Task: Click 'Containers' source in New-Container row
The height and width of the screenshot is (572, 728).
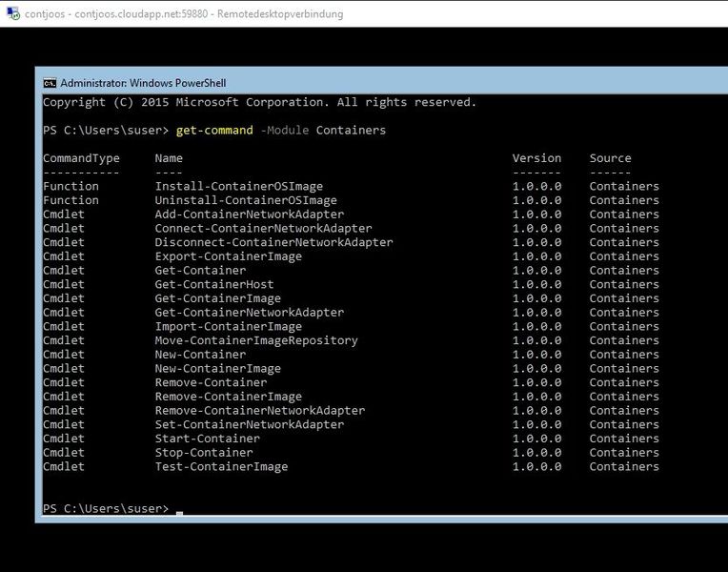Action: click(624, 355)
